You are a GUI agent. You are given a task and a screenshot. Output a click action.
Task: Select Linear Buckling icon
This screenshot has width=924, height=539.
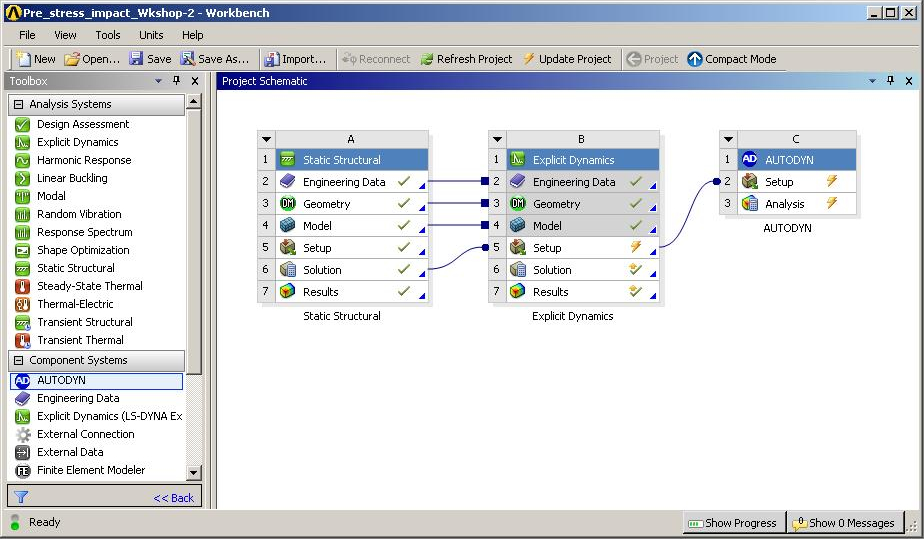tap(22, 178)
